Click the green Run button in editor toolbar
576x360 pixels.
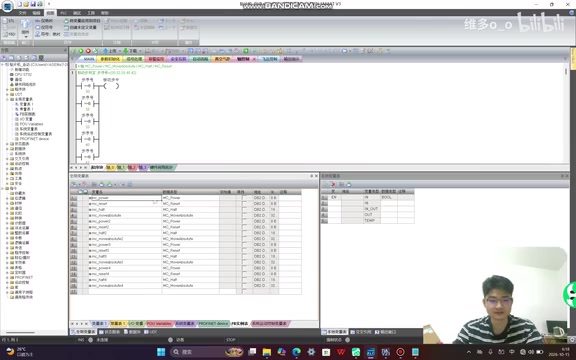81,51
